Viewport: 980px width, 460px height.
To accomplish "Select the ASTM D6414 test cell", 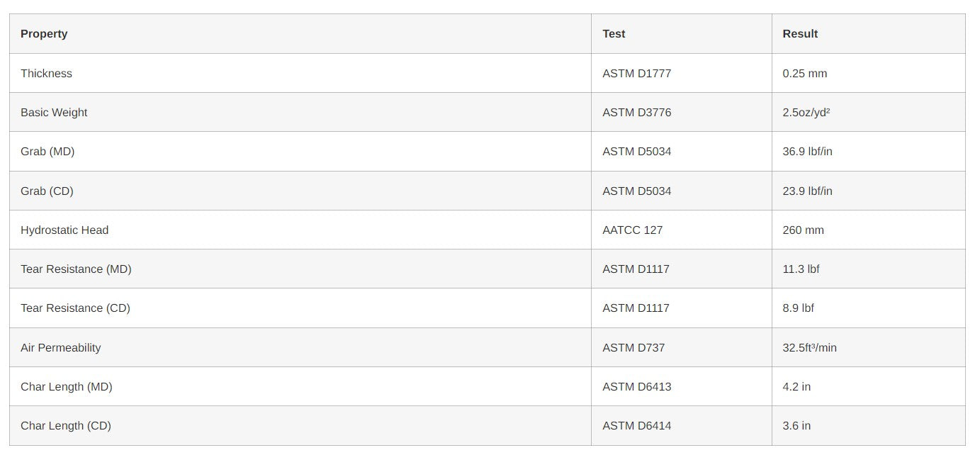I will [x=636, y=426].
